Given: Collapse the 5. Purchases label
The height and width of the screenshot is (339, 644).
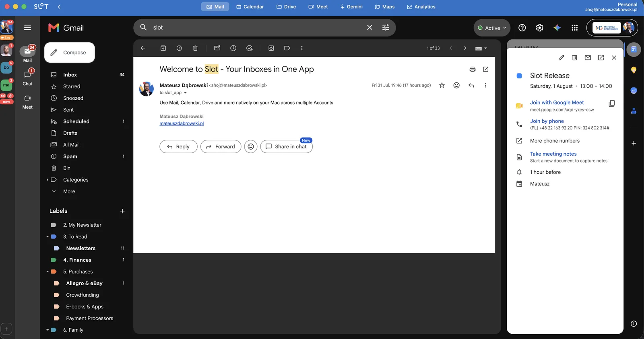Looking at the screenshot, I should click(x=47, y=272).
